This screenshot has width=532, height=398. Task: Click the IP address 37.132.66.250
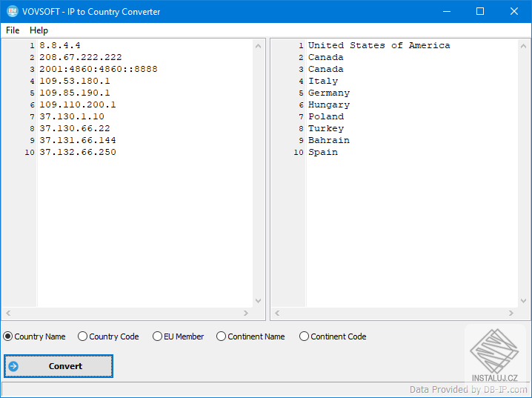coord(78,152)
